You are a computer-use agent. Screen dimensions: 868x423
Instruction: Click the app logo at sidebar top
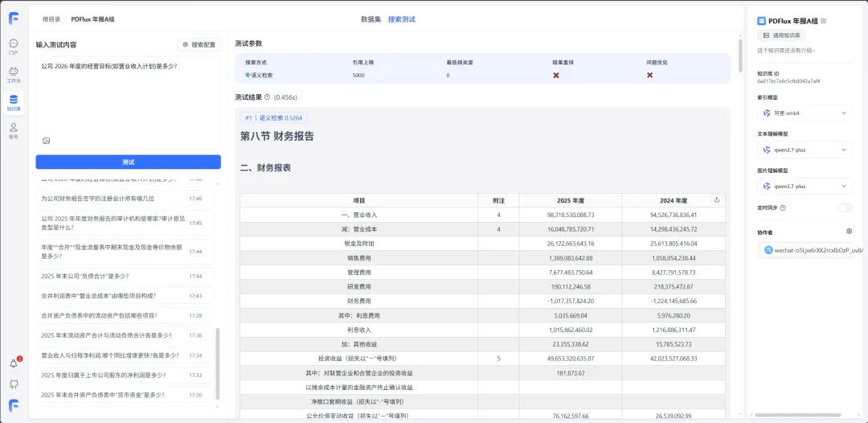tap(14, 18)
